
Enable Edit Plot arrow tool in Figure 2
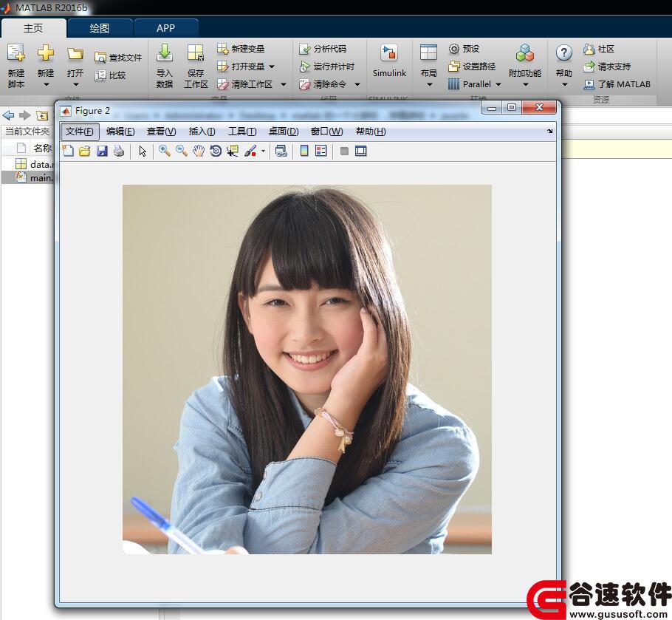(x=143, y=151)
